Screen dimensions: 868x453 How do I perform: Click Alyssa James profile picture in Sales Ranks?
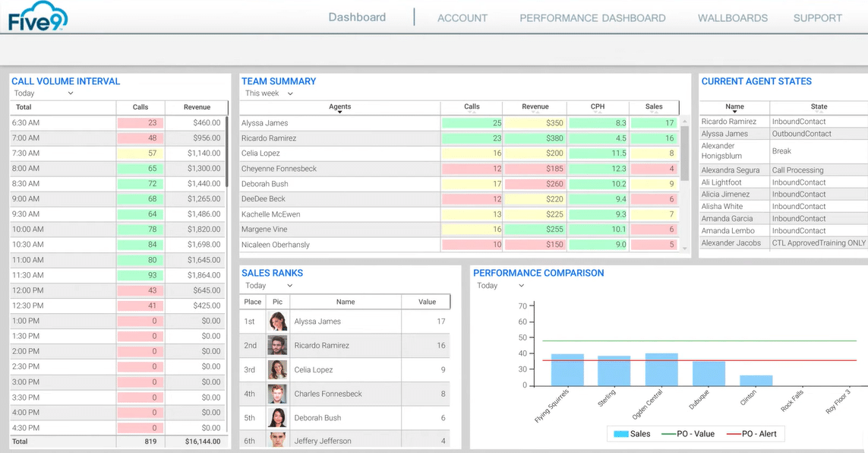click(x=278, y=322)
